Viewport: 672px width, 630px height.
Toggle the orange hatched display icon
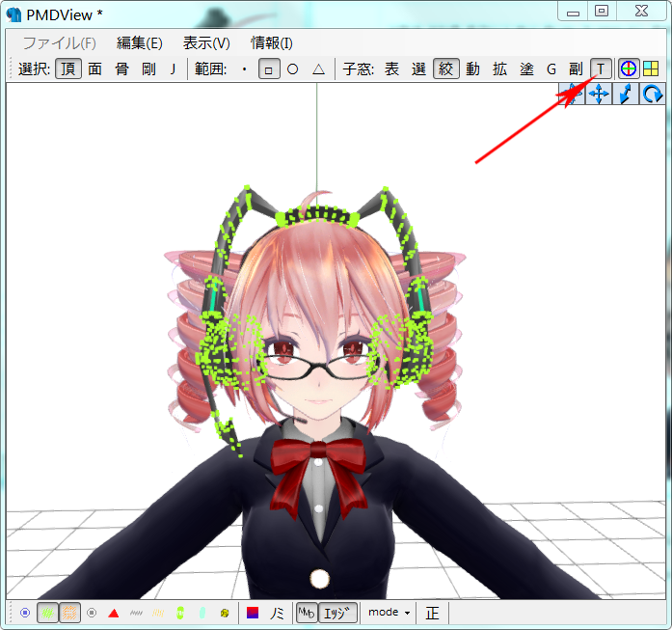pos(69,613)
